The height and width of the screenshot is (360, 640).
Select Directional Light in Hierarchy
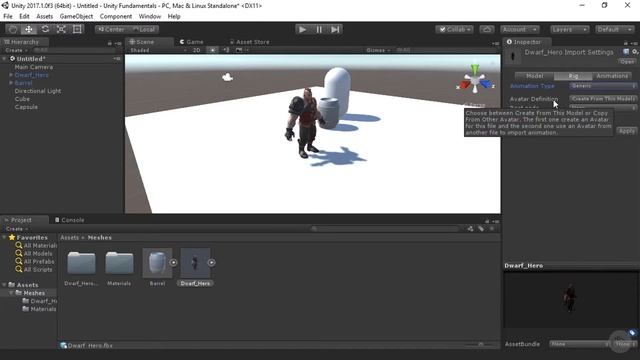38,91
